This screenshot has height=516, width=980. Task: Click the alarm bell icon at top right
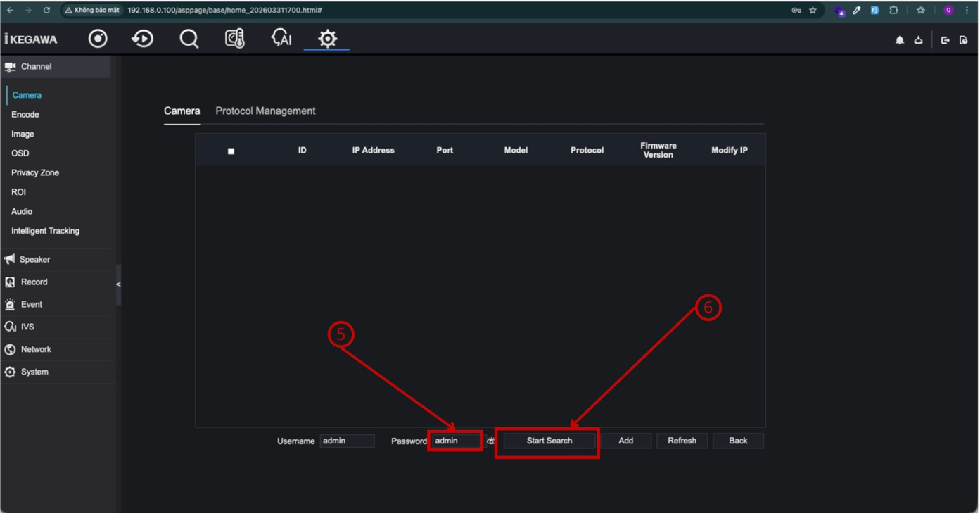(900, 40)
